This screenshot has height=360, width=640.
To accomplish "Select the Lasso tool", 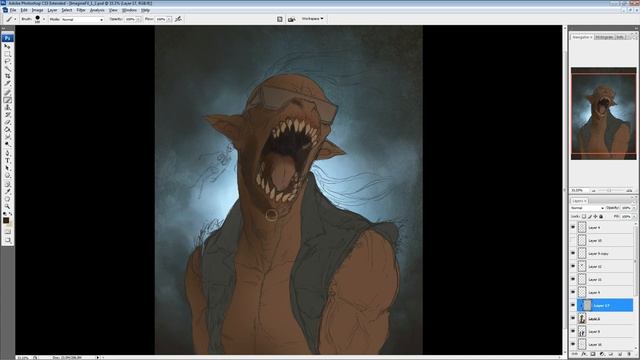I will tap(7, 61).
